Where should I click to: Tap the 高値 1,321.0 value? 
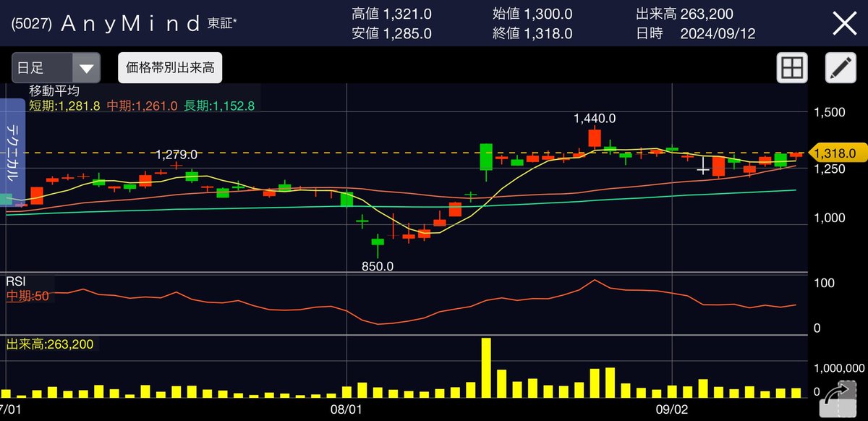tap(391, 14)
